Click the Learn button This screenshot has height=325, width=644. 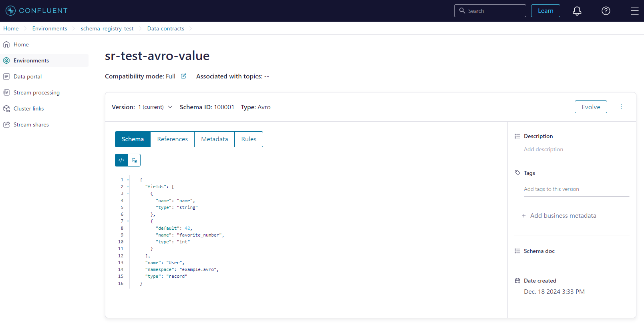point(545,11)
